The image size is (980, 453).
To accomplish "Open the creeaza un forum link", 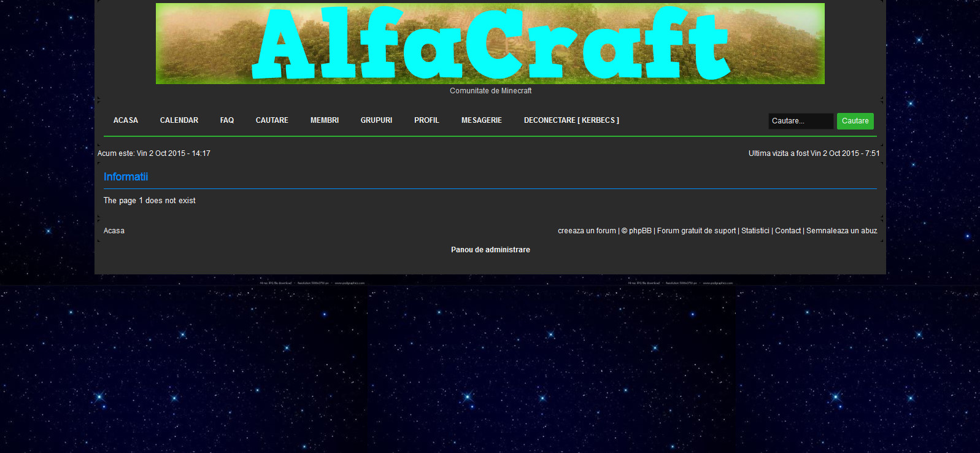I will pyautogui.click(x=587, y=231).
